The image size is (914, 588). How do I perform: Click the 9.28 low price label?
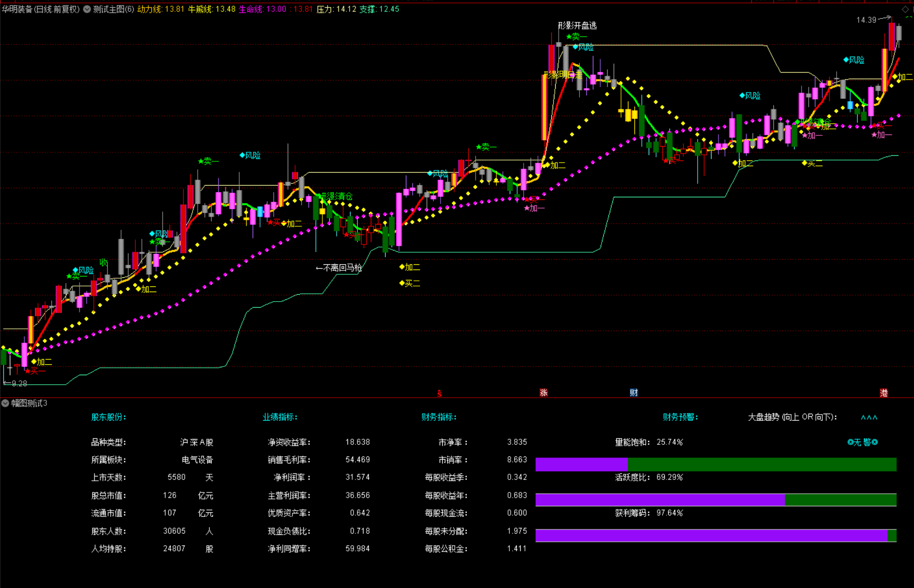19,383
